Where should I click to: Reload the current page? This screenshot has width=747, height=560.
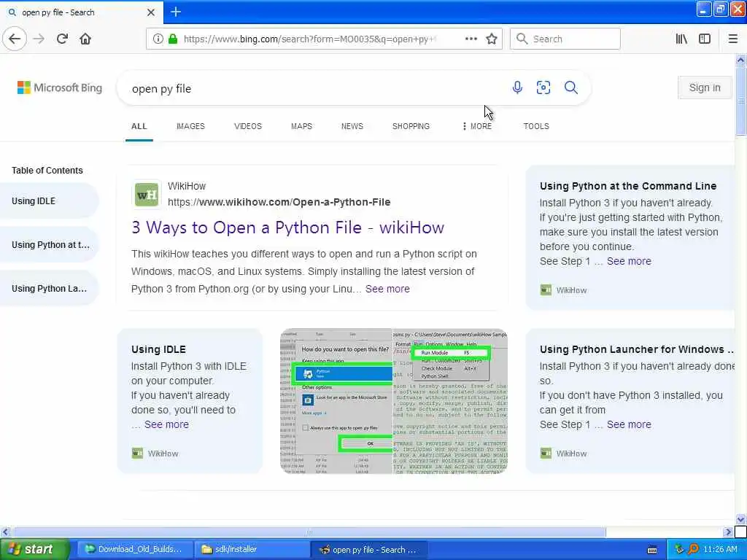coord(62,39)
